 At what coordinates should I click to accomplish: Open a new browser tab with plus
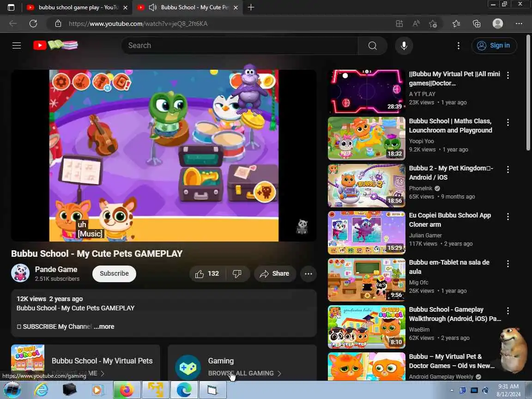point(251,7)
